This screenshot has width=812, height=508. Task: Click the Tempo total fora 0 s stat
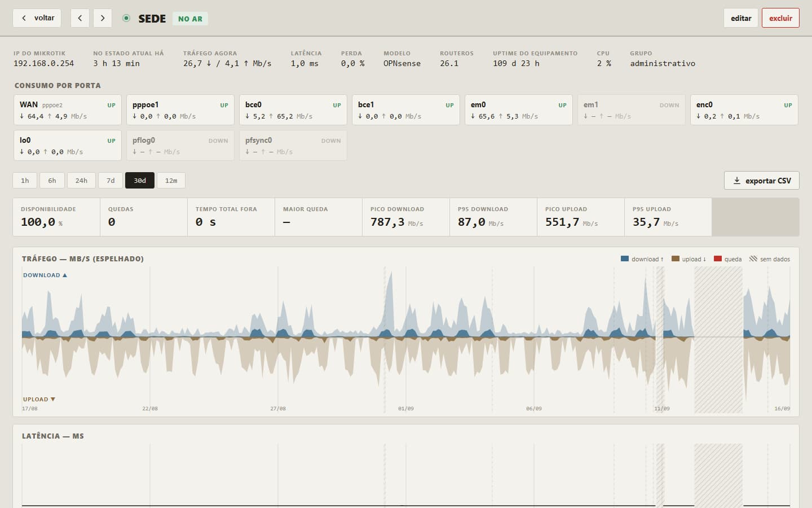tap(231, 217)
